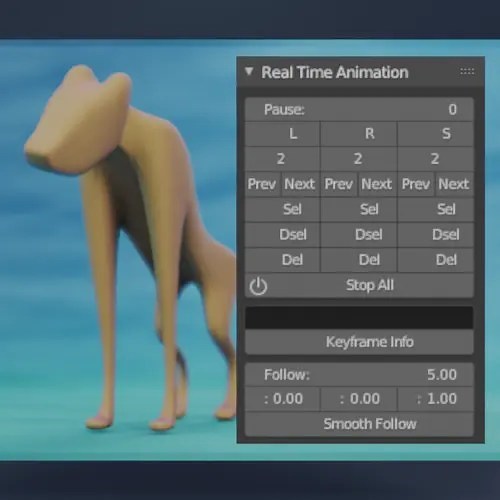Grab the panel drag handle dots
Image resolution: width=500 pixels, height=500 pixels.
click(467, 71)
